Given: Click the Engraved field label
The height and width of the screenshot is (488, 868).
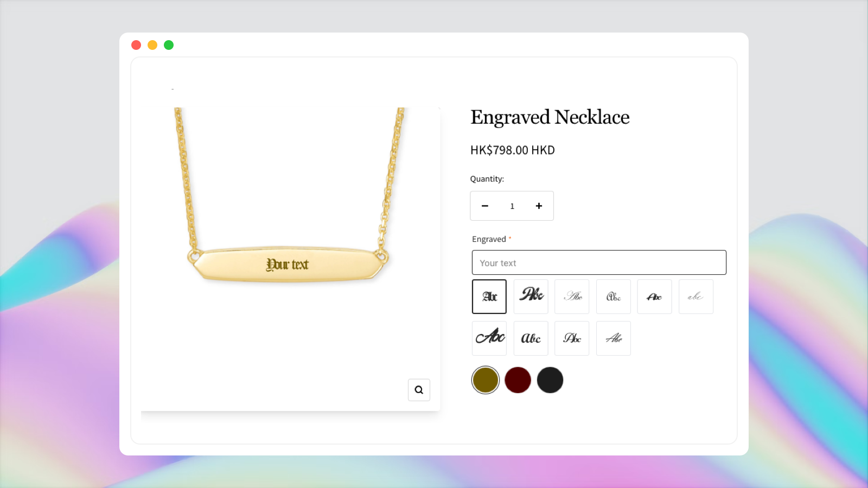Looking at the screenshot, I should (x=489, y=239).
